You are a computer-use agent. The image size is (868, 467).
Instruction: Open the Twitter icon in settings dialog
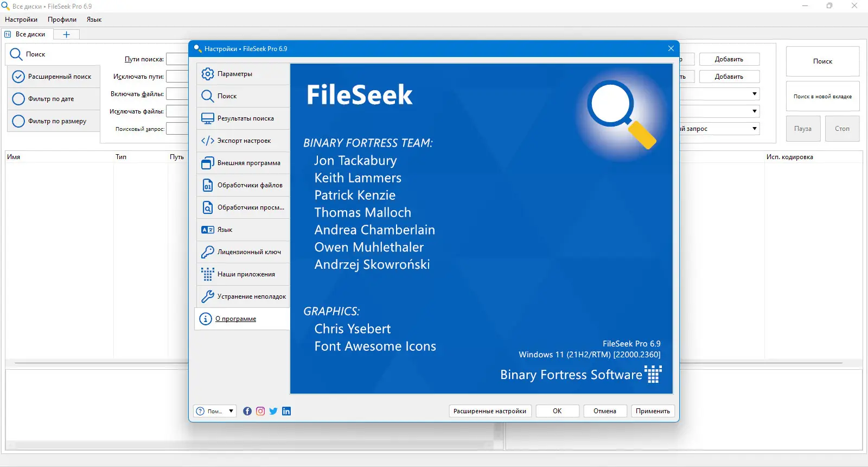click(x=273, y=411)
